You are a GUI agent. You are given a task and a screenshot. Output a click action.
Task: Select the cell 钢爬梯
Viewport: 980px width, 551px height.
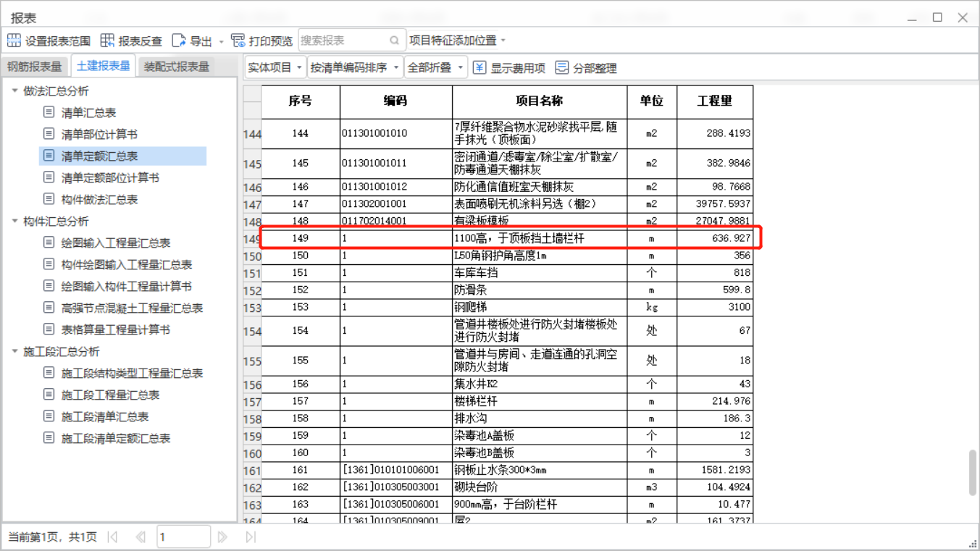540,307
